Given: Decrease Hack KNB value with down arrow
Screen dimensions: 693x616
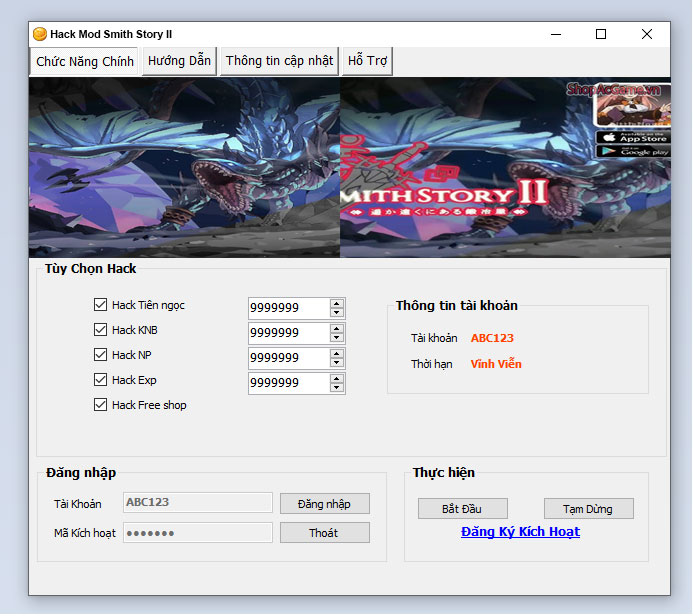Looking at the screenshot, I should (337, 338).
